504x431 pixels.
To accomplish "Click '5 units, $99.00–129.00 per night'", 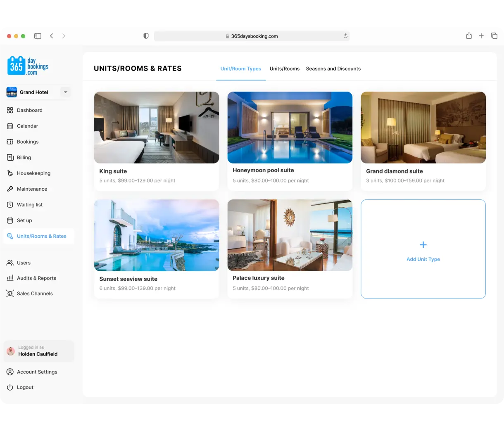I will coord(137,180).
